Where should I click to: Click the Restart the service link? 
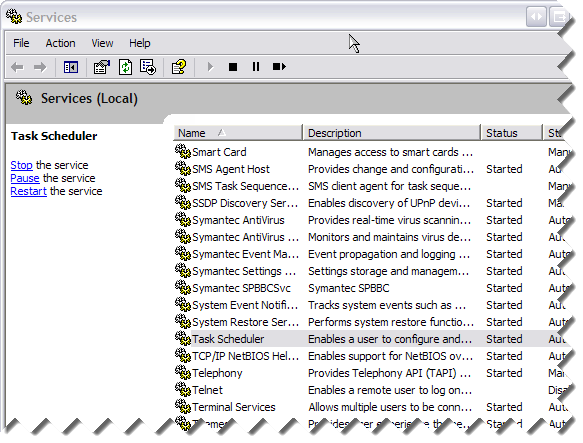coord(29,191)
